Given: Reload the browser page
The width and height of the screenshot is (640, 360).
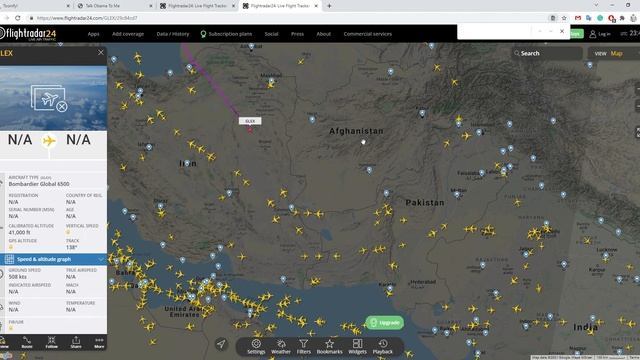Looking at the screenshot, I should pyautogui.click(x=18, y=18).
